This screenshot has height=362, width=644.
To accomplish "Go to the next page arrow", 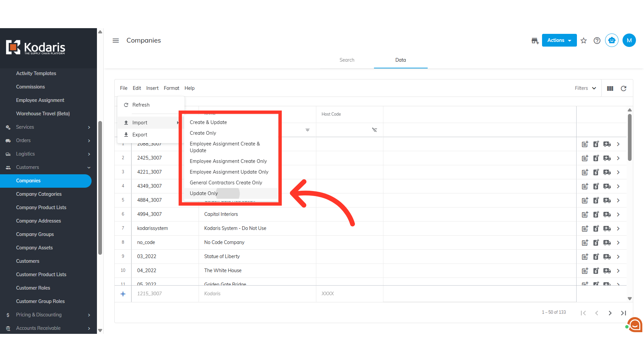I will [x=610, y=313].
